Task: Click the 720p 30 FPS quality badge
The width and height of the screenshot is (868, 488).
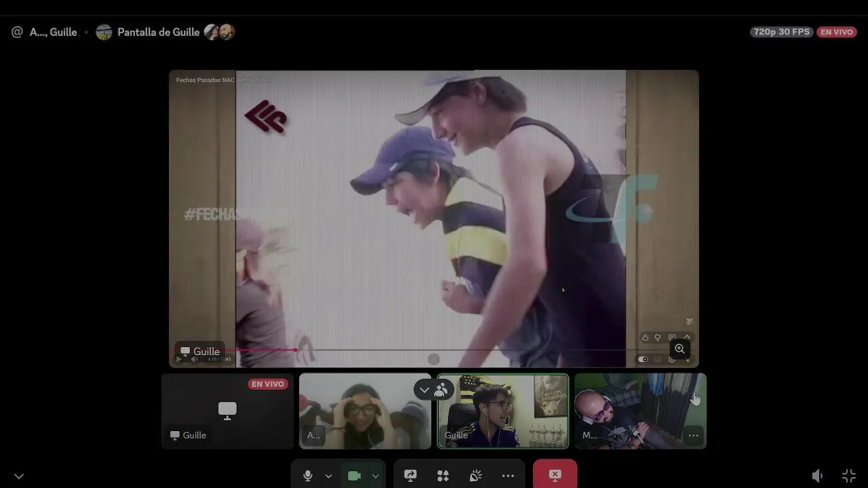Action: coord(781,32)
